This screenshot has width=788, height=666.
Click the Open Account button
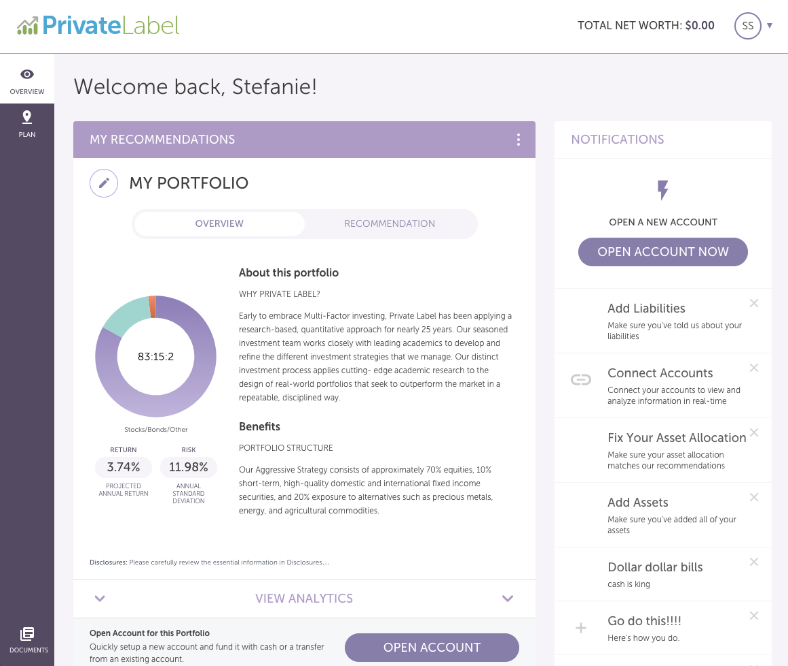(x=432, y=647)
